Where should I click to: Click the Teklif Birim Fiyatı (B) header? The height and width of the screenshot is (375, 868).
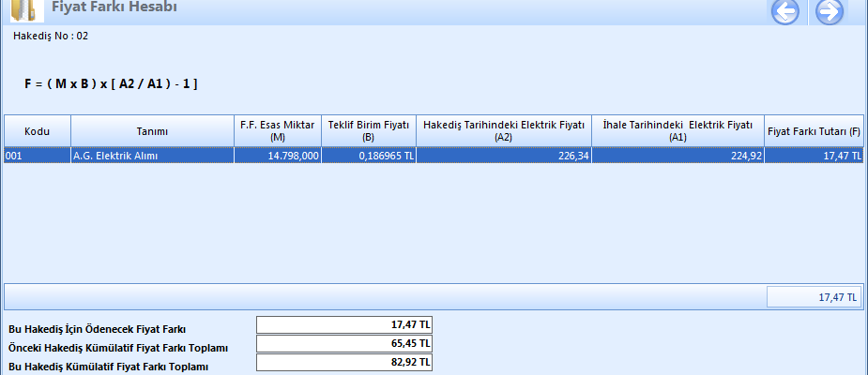(x=369, y=131)
